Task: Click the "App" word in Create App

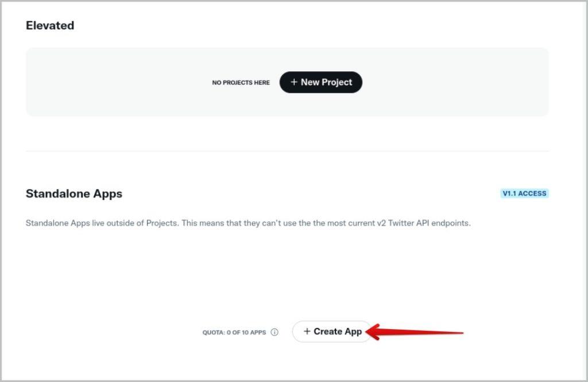Action: [353, 331]
